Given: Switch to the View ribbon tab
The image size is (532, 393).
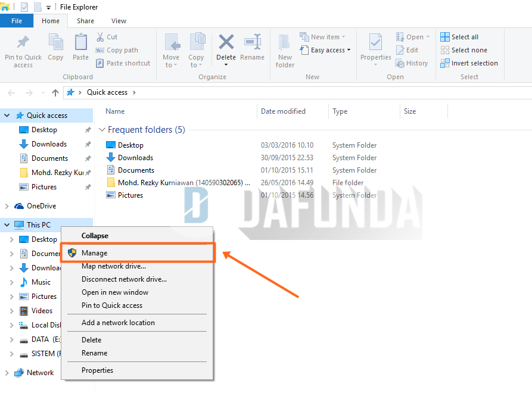Looking at the screenshot, I should pos(119,21).
